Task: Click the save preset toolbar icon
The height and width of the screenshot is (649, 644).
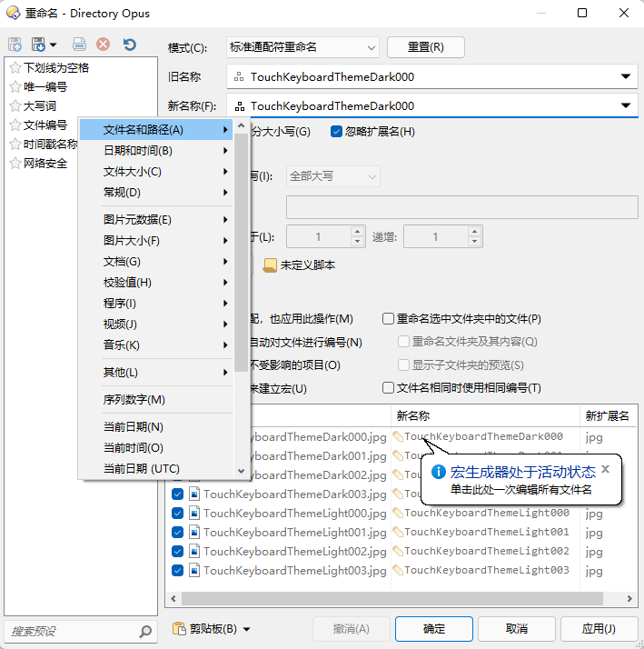Action: 15,45
